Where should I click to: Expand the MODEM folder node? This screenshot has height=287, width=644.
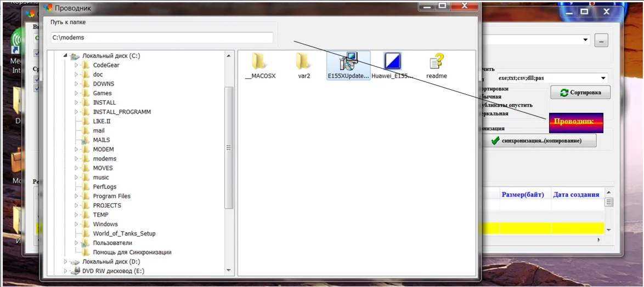coord(76,149)
